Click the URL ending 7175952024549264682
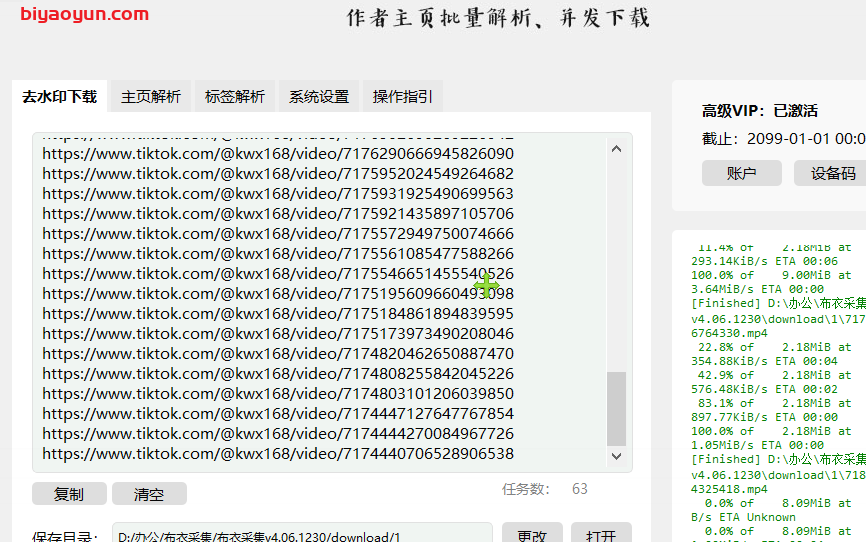Image resolution: width=866 pixels, height=542 pixels. tap(278, 173)
